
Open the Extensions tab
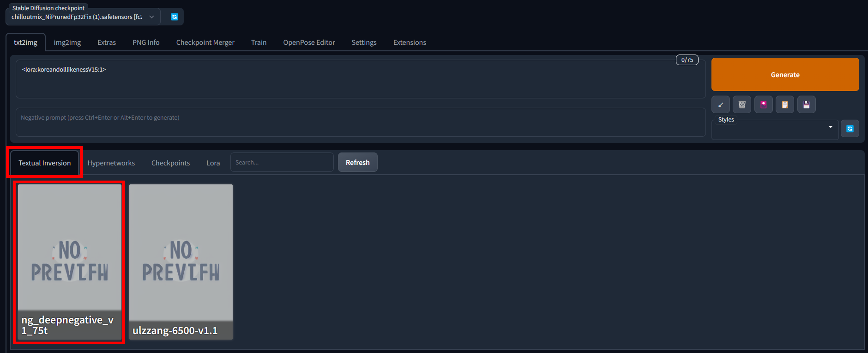409,42
